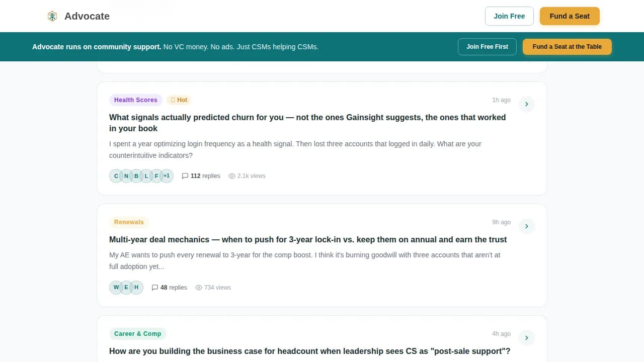The height and width of the screenshot is (362, 644).
Task: Click the Join Free button
Action: (509, 16)
